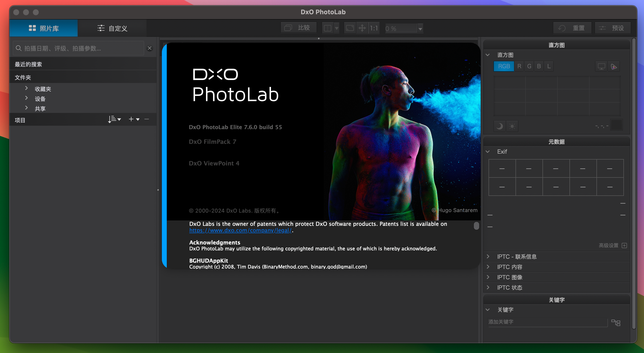Collapse the Exif section chevron
644x353 pixels.
click(488, 152)
